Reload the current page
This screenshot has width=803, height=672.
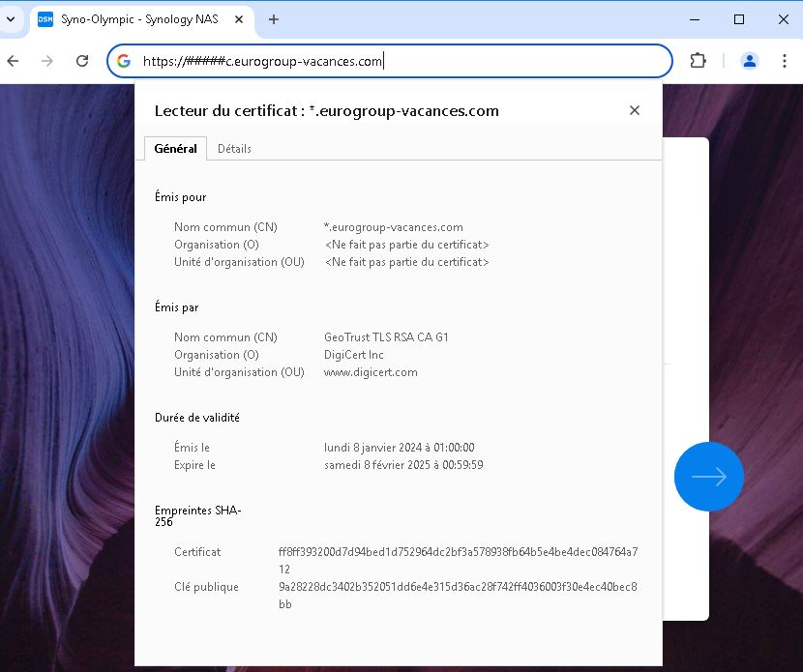[82, 62]
